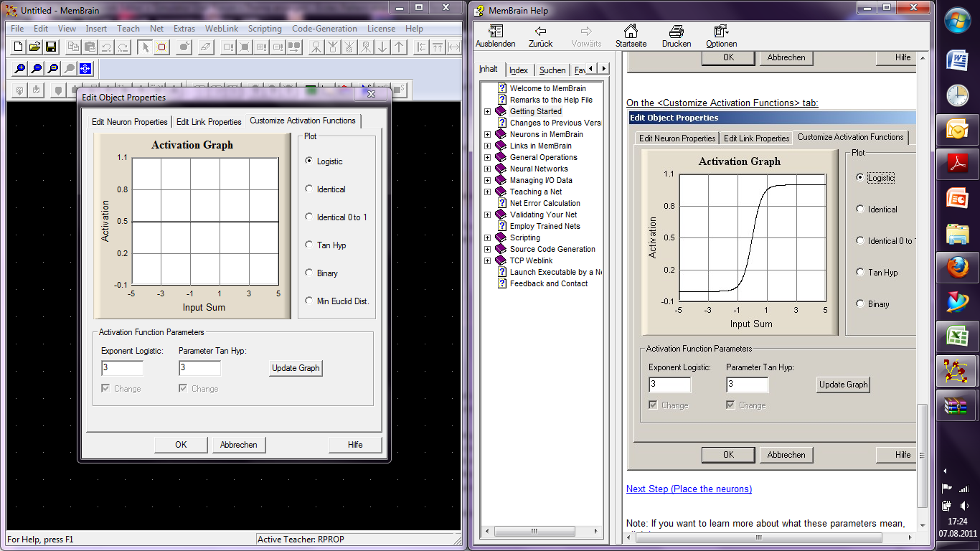
Task: Expand the Neural Networks tree node
Action: (488, 169)
